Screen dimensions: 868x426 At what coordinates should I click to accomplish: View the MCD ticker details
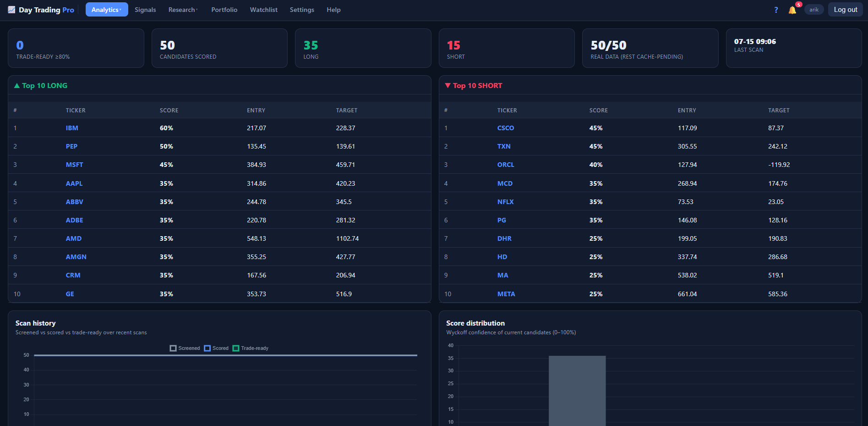coord(505,183)
